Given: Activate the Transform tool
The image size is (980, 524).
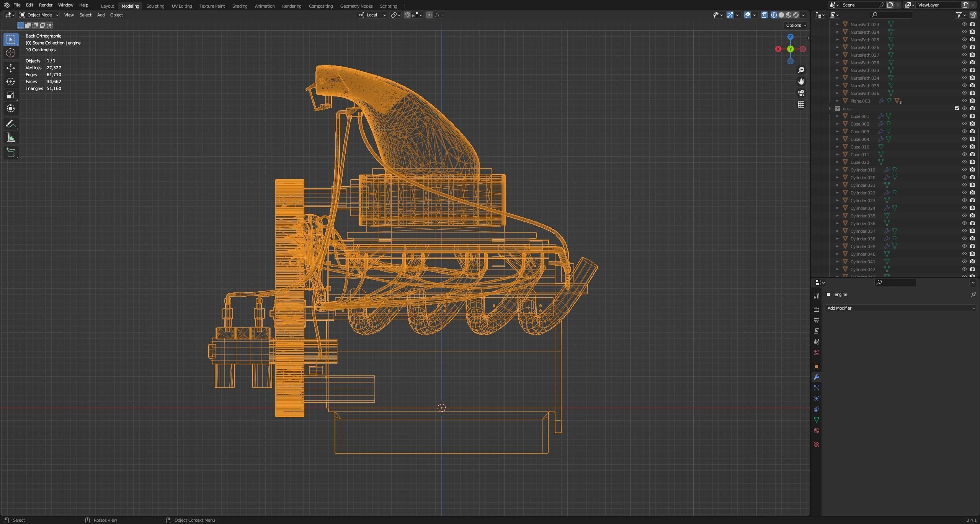Looking at the screenshot, I should [11, 108].
